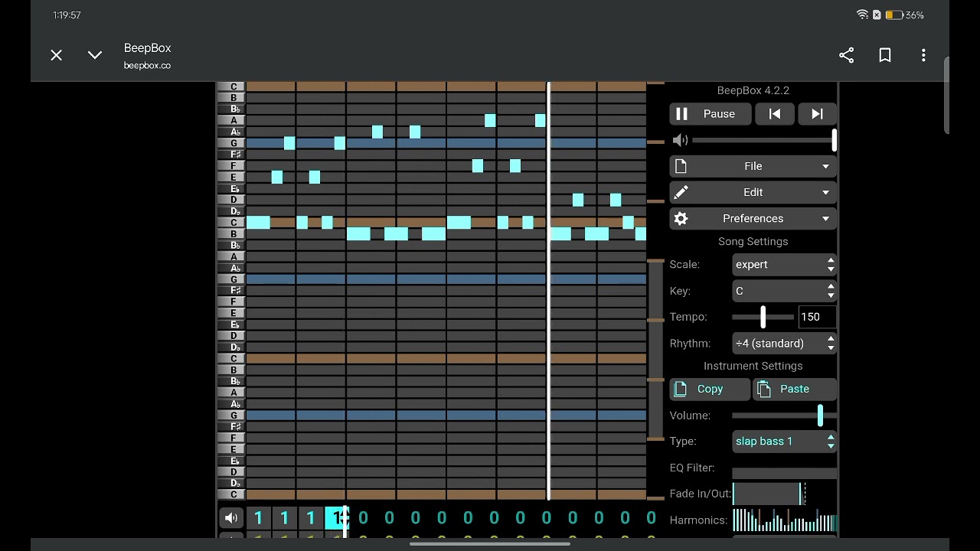This screenshot has width=980, height=551.
Task: Jump to the previous bar
Action: coord(775,114)
